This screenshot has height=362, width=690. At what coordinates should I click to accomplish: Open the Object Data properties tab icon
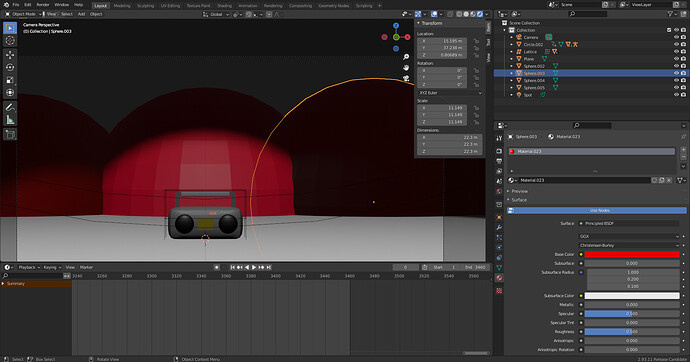point(499,267)
